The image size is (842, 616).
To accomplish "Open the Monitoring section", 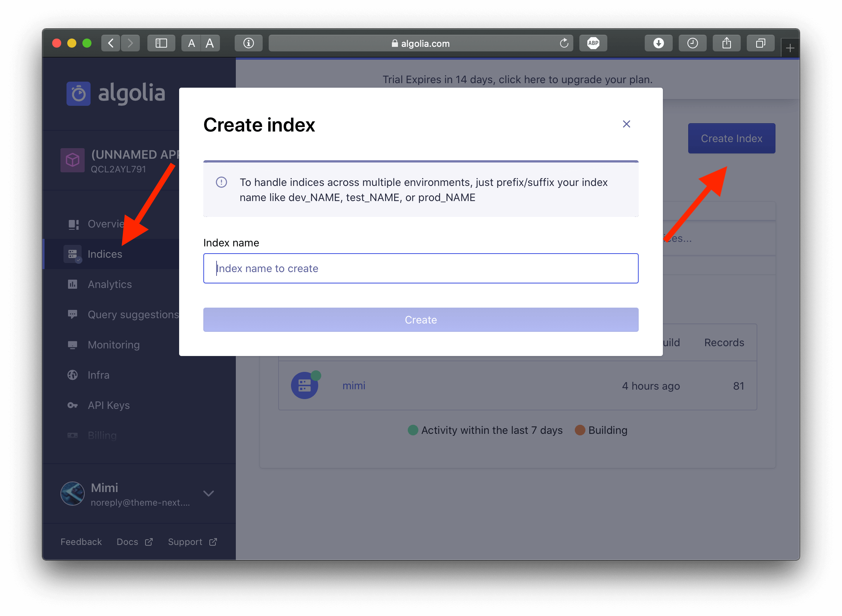I will pos(113,345).
